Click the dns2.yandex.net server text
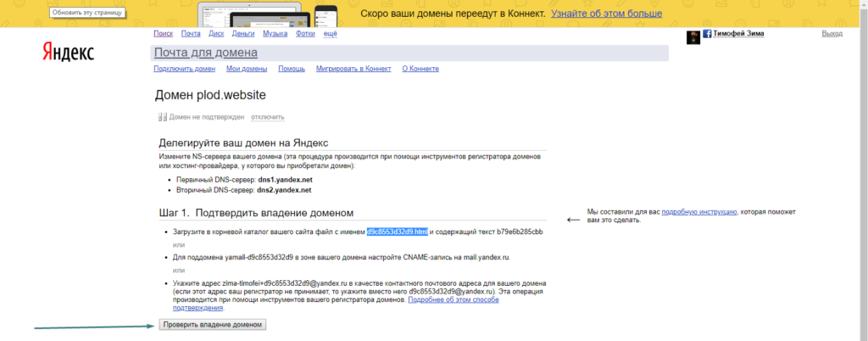Image resolution: width=868 pixels, height=341 pixels. 285,190
